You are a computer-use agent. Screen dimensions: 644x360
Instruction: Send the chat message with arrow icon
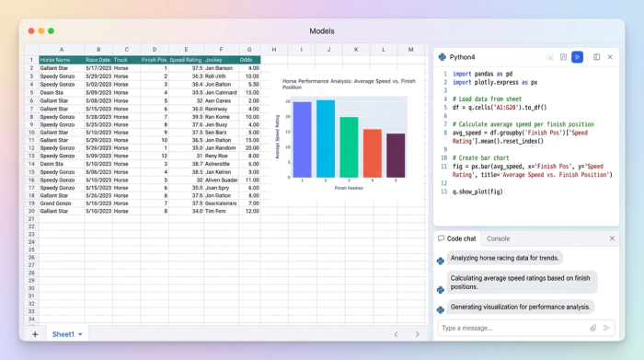(x=606, y=328)
